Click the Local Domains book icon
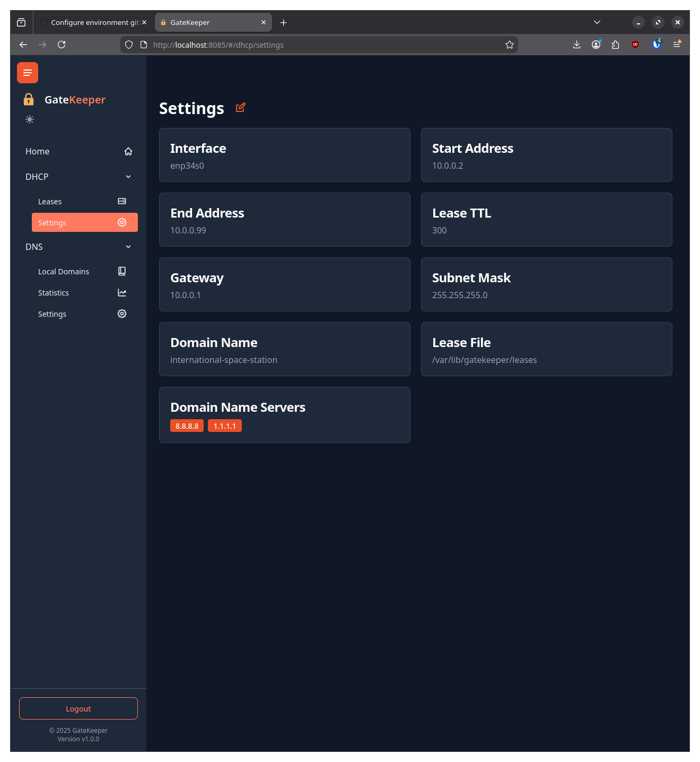Viewport: 700px width, 762px height. click(x=121, y=271)
